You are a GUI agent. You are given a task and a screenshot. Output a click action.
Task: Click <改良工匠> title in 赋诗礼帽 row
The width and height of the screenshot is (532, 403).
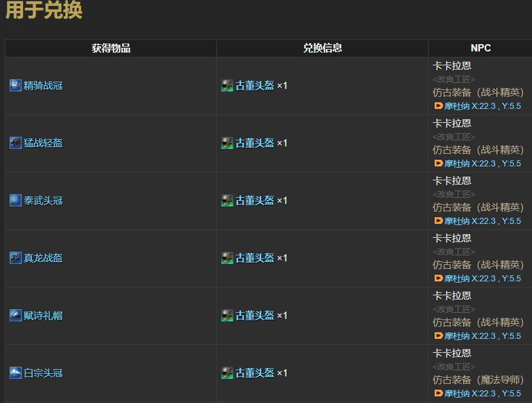[x=453, y=309]
